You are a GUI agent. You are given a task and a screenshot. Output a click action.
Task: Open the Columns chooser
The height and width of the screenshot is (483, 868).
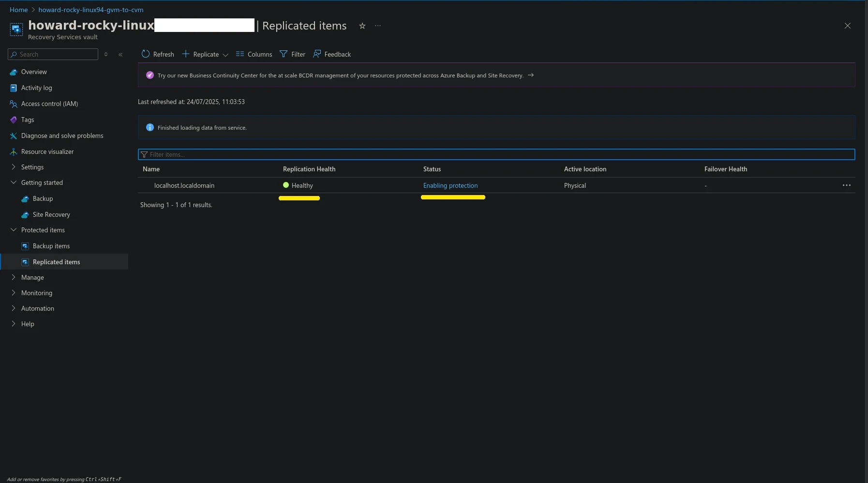(254, 54)
